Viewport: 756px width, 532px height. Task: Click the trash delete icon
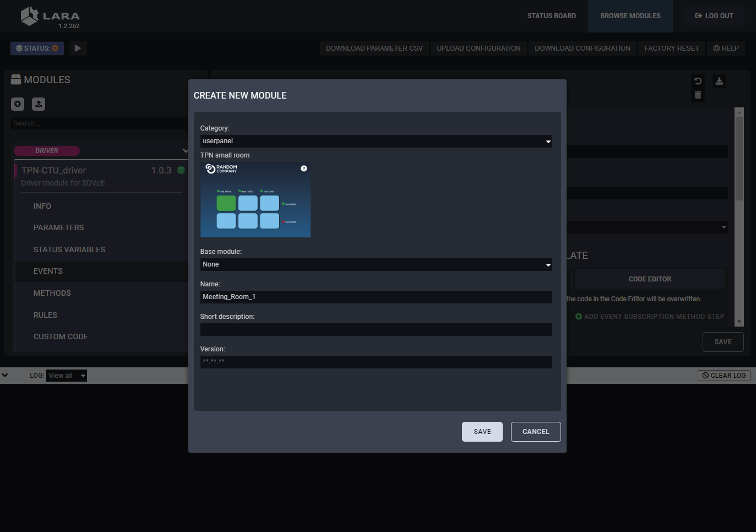(x=698, y=95)
